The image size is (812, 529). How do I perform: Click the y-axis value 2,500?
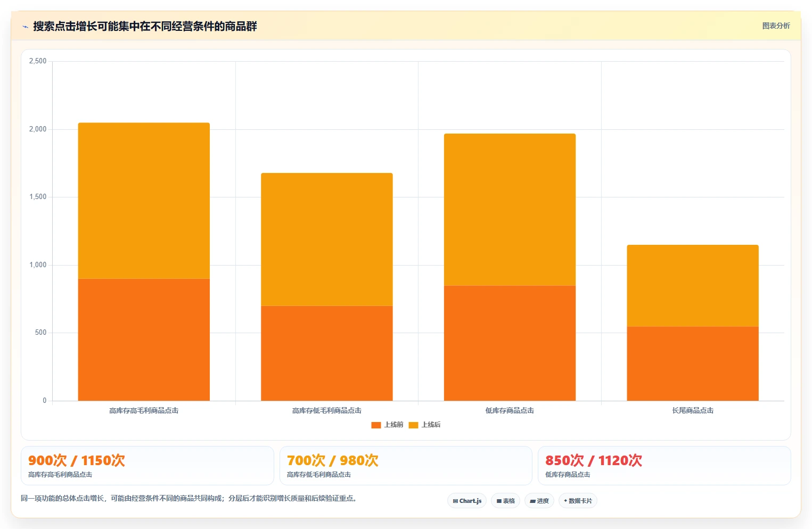[x=38, y=61]
